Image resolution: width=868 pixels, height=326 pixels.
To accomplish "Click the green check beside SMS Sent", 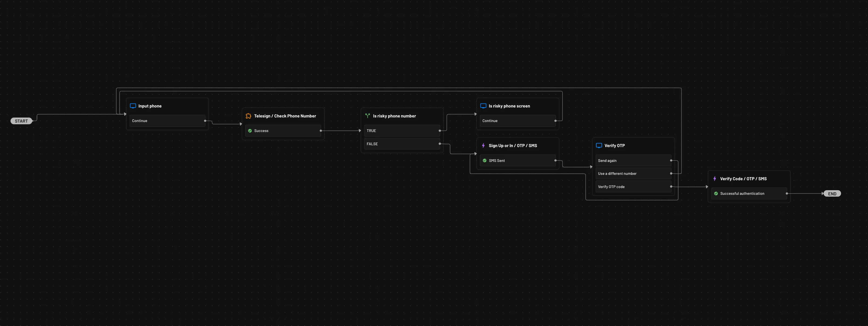I will [x=485, y=161].
